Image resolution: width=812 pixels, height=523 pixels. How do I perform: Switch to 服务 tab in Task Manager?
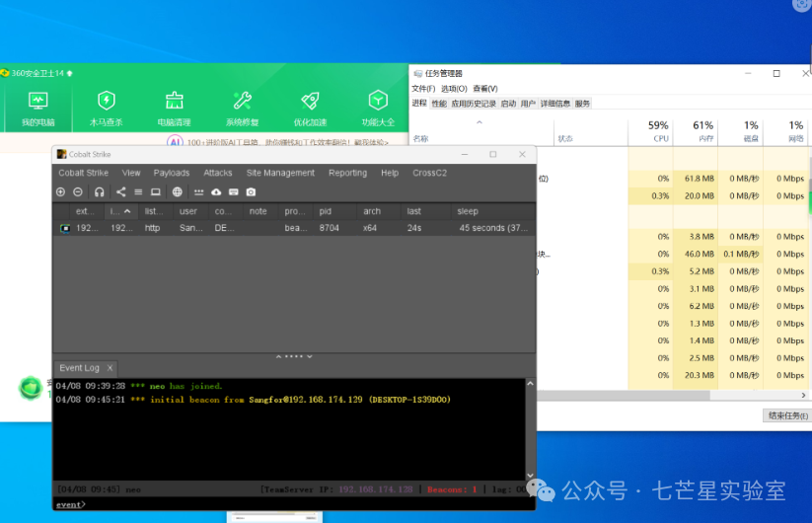(x=582, y=104)
